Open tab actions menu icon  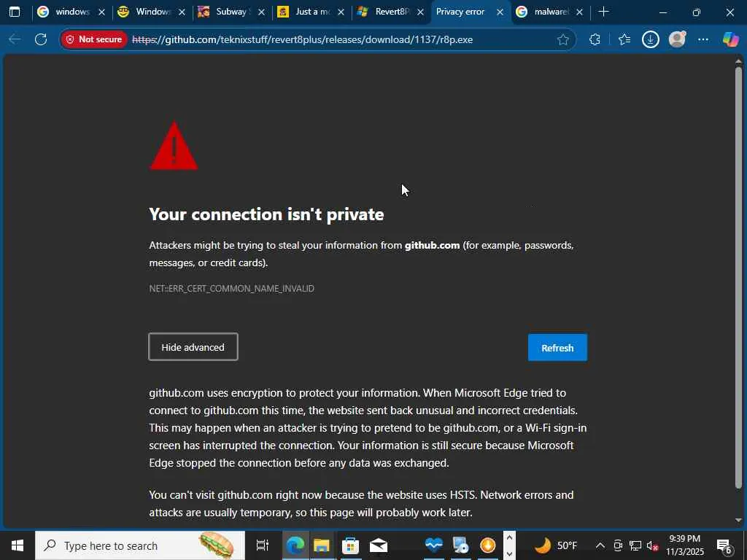(x=15, y=12)
